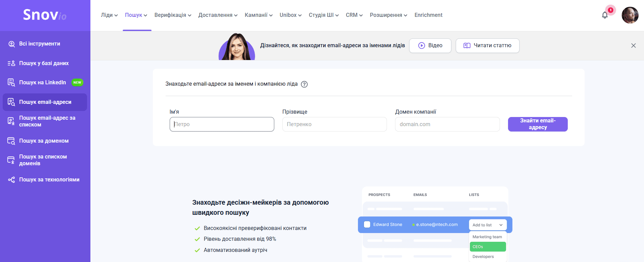This screenshot has height=262, width=644.
Task: Click the book icon in Читати статтю
Action: [467, 46]
